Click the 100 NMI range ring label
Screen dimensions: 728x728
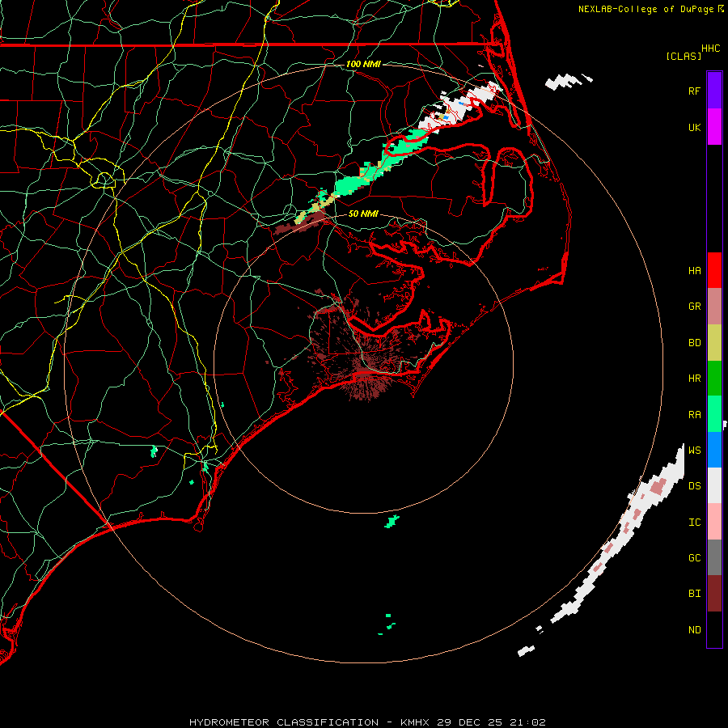pos(363,64)
